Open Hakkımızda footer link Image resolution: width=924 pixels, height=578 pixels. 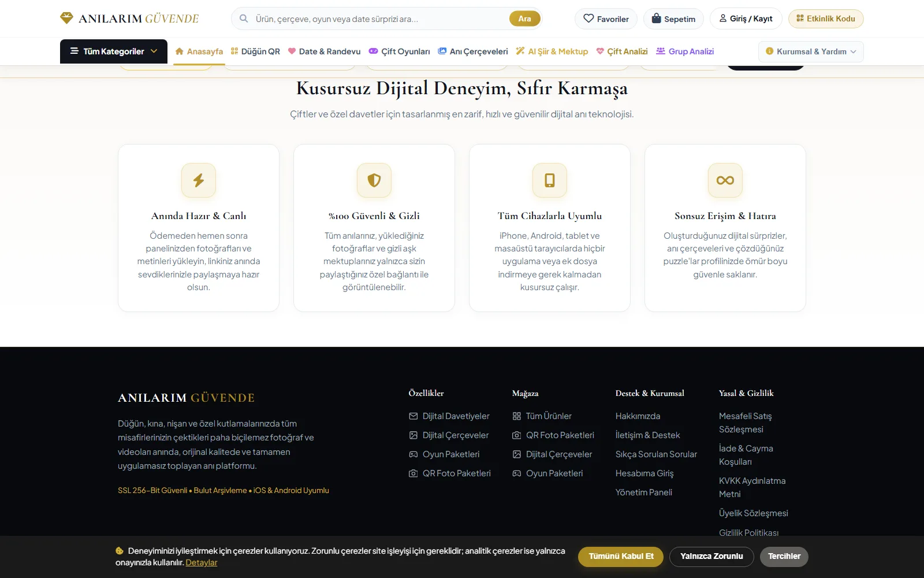[638, 416]
